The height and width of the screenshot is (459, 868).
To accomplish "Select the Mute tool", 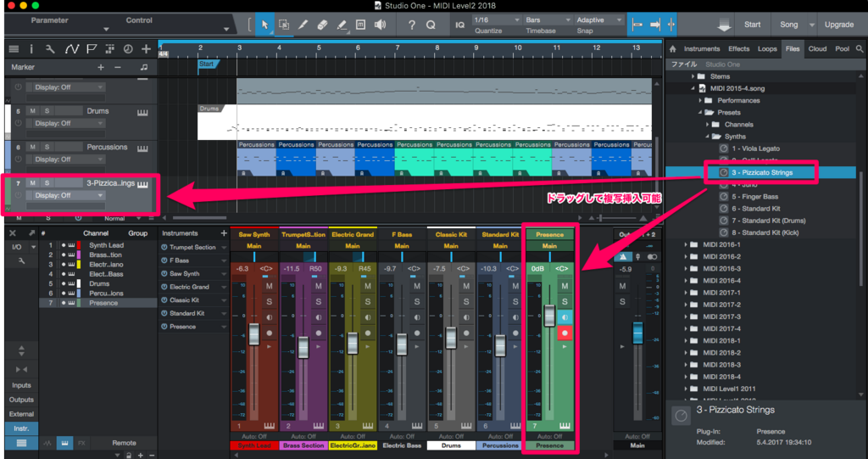I will (x=360, y=25).
